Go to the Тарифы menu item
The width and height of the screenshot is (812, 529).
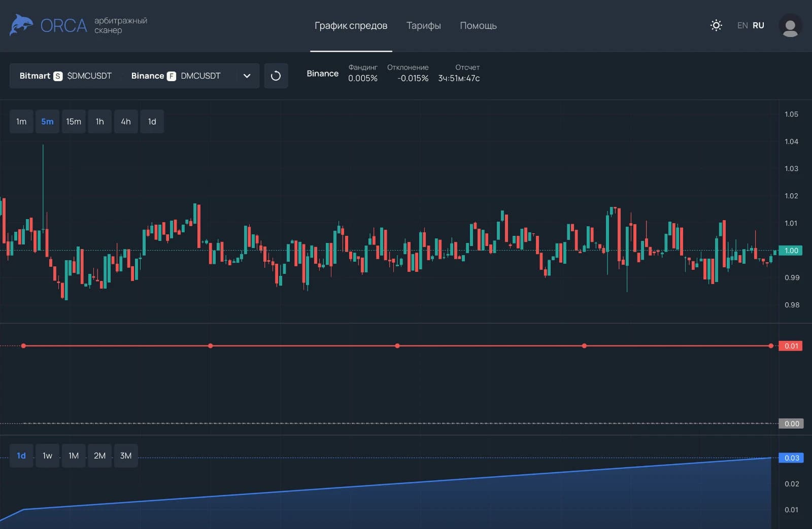pyautogui.click(x=423, y=26)
